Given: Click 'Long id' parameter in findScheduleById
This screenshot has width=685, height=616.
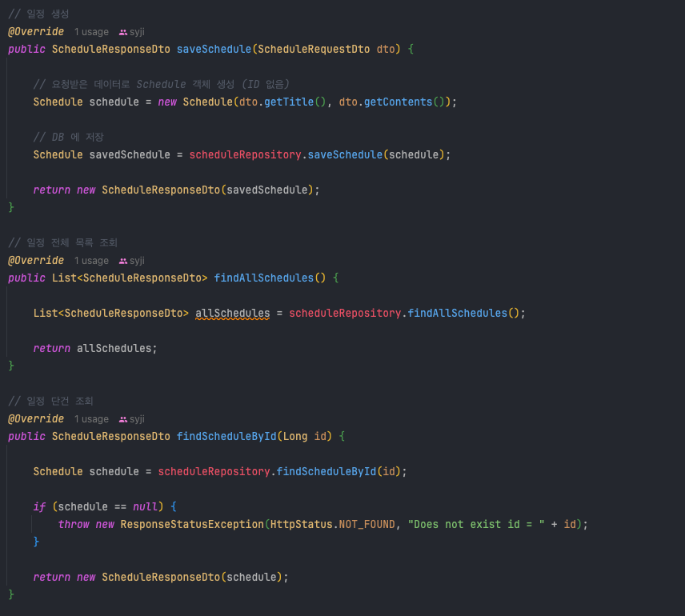Looking at the screenshot, I should pyautogui.click(x=305, y=437).
